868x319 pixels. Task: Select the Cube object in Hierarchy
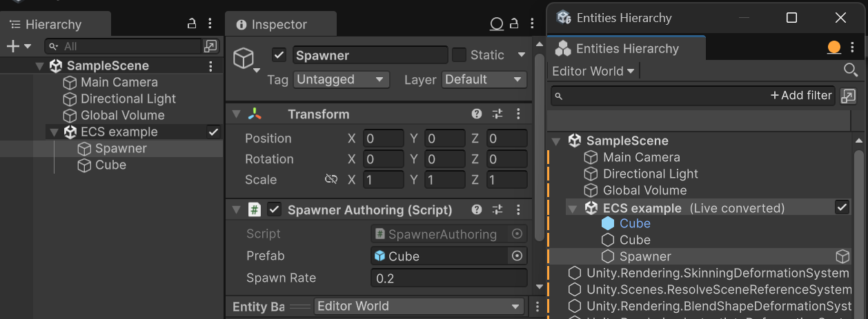pyautogui.click(x=111, y=165)
